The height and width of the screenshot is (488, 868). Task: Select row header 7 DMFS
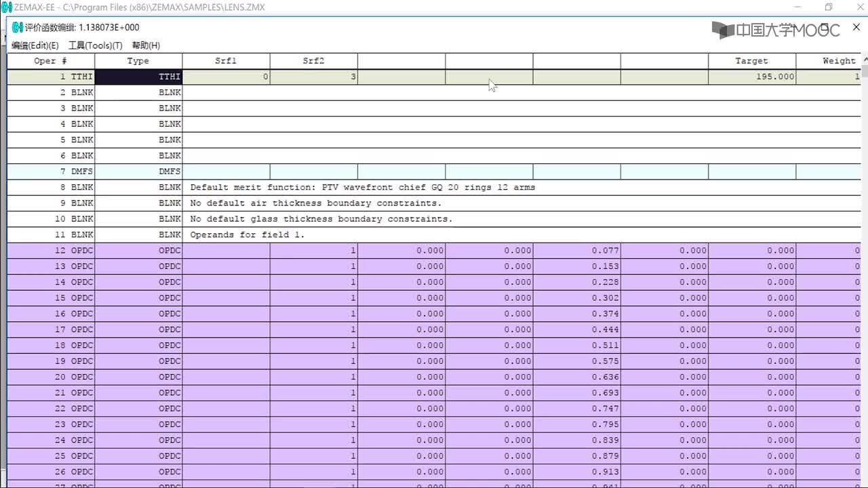[x=51, y=171]
